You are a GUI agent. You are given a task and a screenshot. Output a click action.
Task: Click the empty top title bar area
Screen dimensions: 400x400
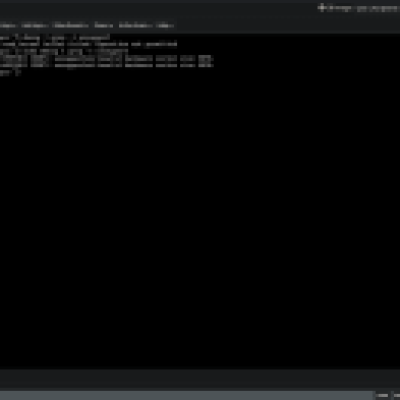click(x=157, y=8)
